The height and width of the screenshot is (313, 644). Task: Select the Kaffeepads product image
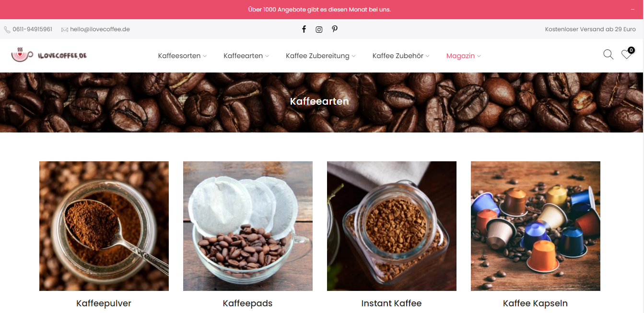point(248,226)
